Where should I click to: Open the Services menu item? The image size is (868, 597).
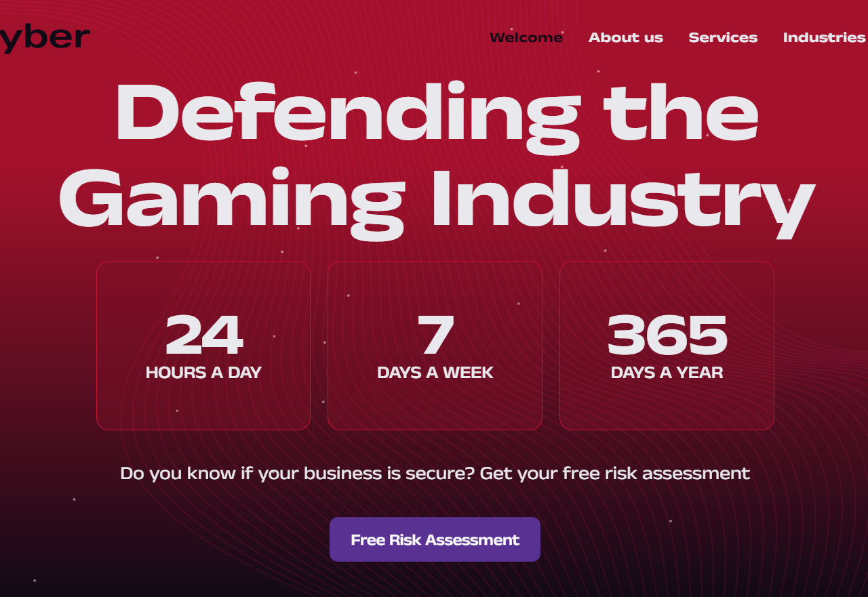pos(723,38)
